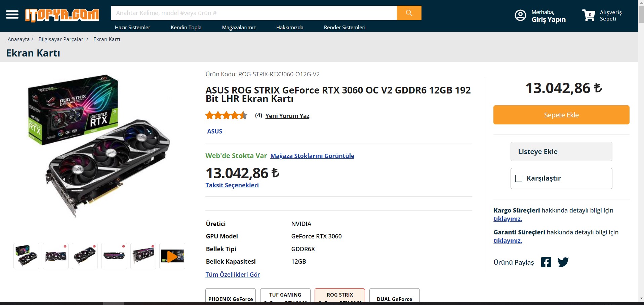Open Tüm Özellikleri Gör link
644x305 pixels.
[233, 274]
